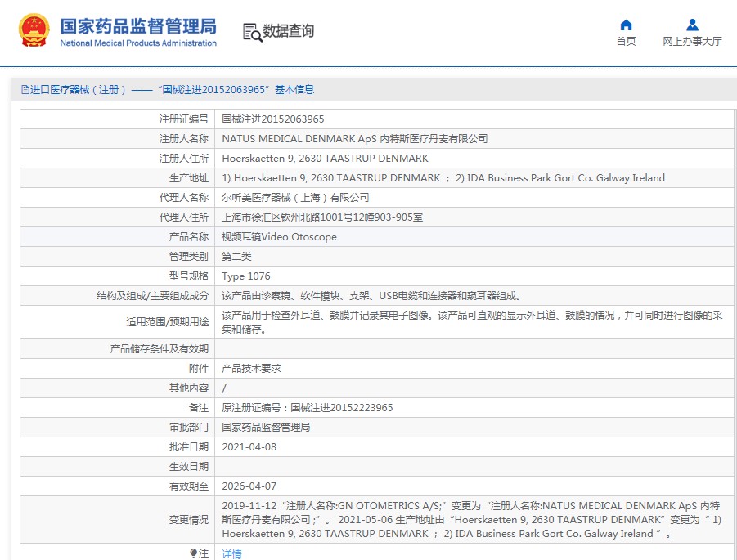Click the document icon before 进口医疗器械

point(25,90)
